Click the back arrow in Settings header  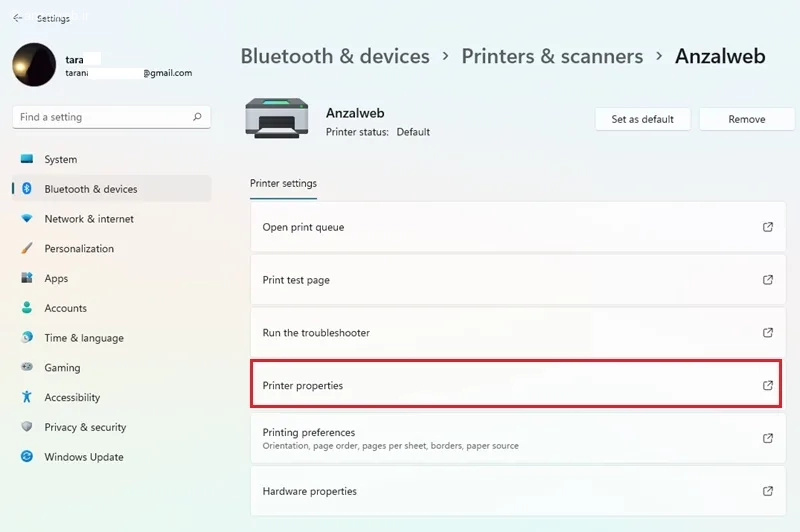[18, 18]
